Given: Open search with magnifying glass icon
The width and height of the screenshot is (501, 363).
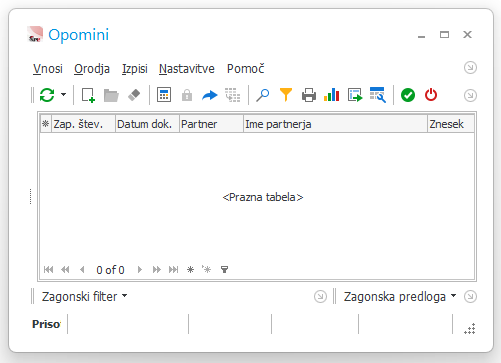Looking at the screenshot, I should pos(263,95).
